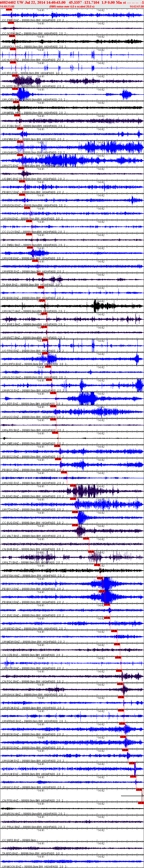This screenshot has height=868, width=144.
Task: Click the large burst on CC SEP trace
Action: pos(86,399)
